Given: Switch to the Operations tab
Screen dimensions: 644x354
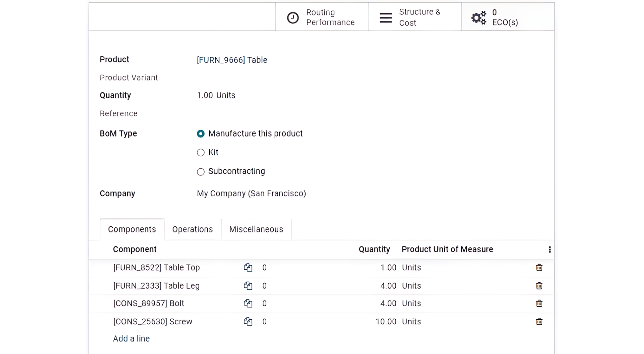Looking at the screenshot, I should click(x=192, y=229).
